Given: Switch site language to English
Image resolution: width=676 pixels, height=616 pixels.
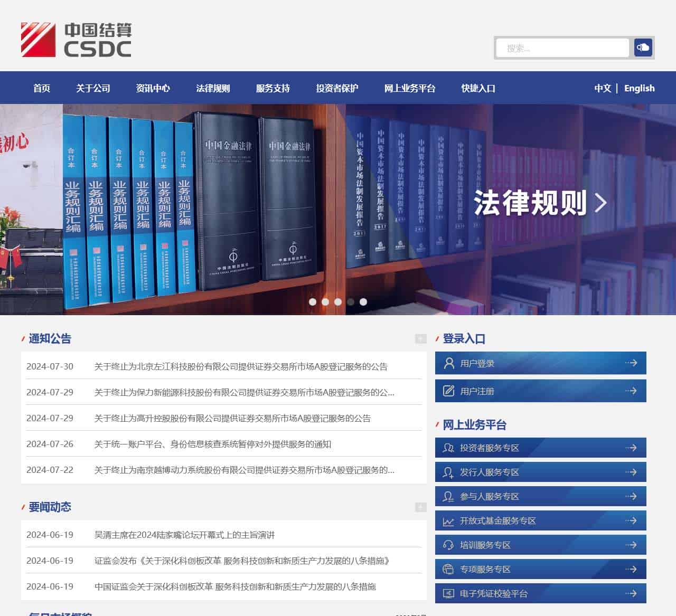Looking at the screenshot, I should pyautogui.click(x=639, y=88).
